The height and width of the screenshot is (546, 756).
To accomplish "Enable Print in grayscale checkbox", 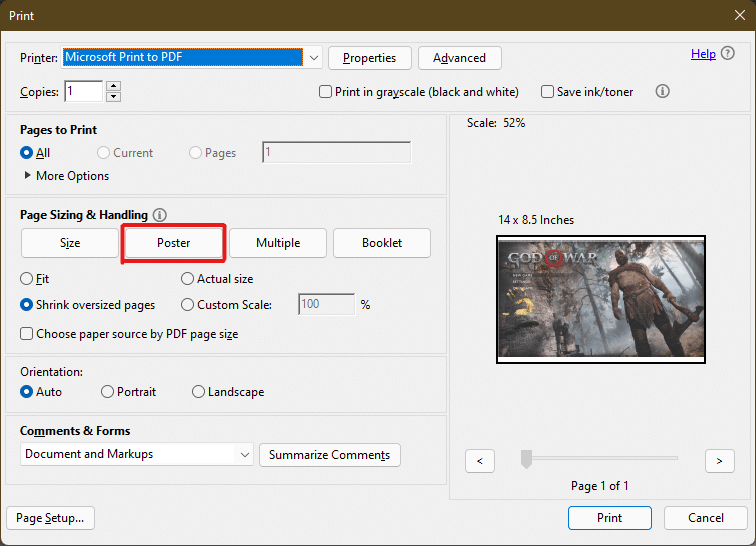I will pyautogui.click(x=325, y=92).
